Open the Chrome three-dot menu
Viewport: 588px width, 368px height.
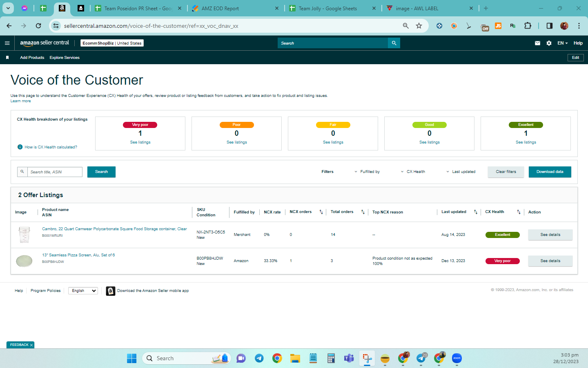(x=579, y=26)
